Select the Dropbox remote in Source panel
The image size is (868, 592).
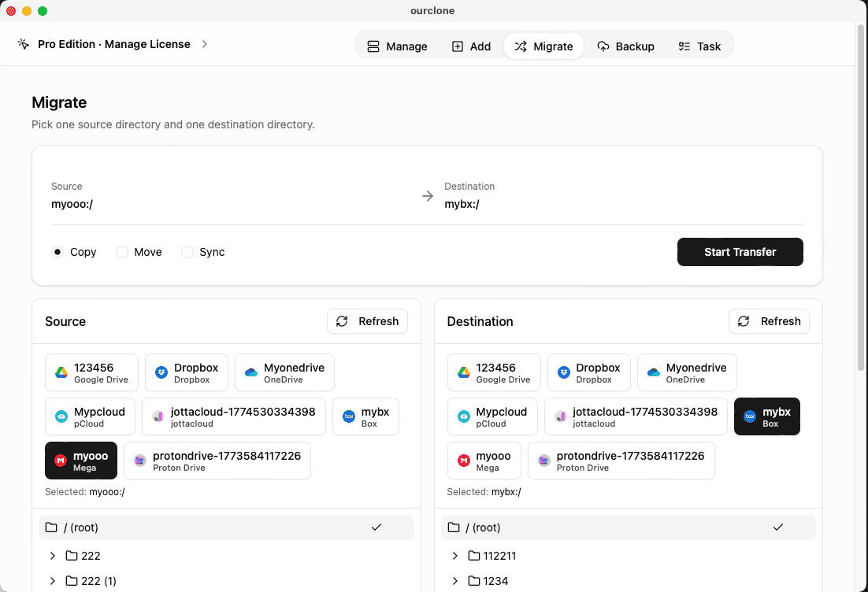click(186, 372)
